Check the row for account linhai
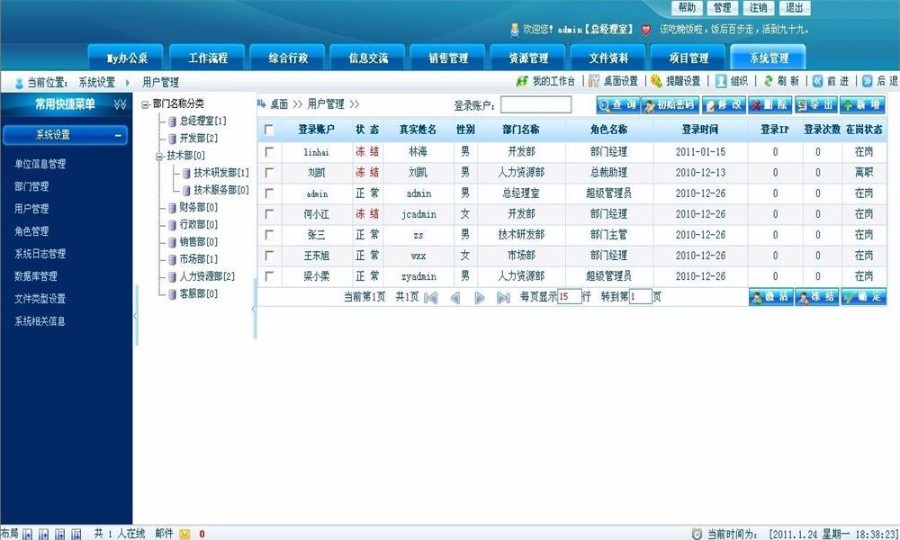The width and height of the screenshot is (900, 540). 269,152
